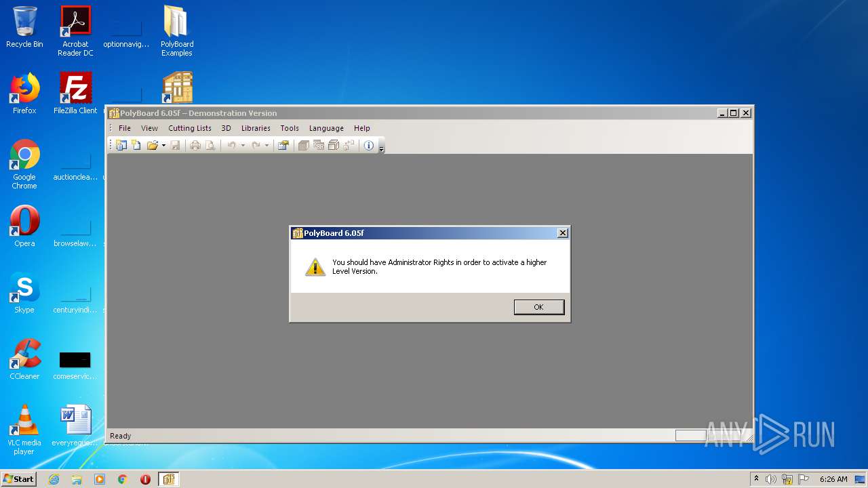The image size is (868, 488).
Task: Click the Undo arrow icon
Action: tap(231, 145)
